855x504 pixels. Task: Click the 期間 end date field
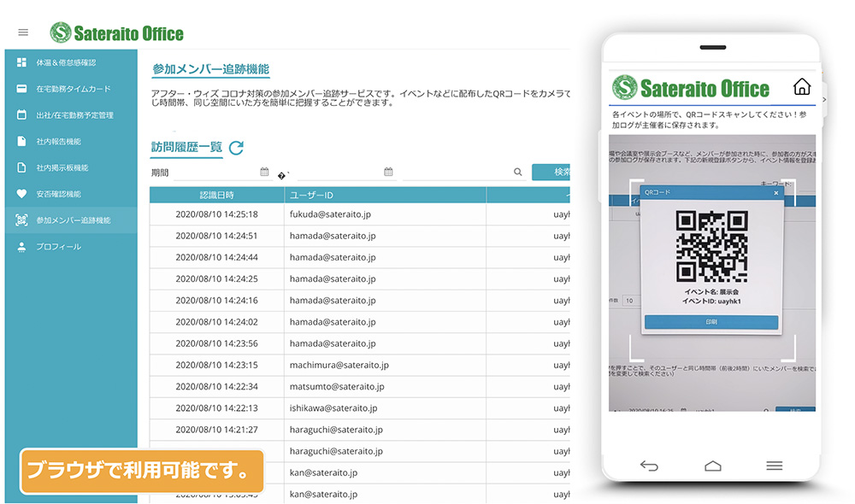[x=346, y=173]
